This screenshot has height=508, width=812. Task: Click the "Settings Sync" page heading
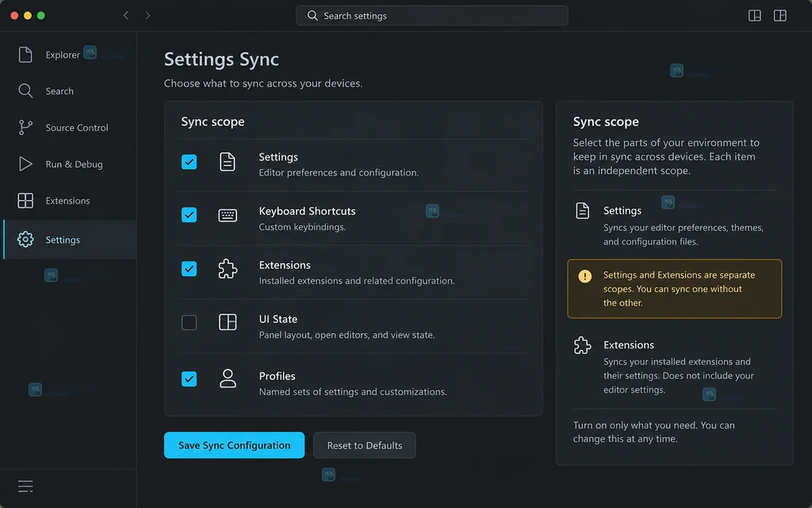pyautogui.click(x=222, y=59)
